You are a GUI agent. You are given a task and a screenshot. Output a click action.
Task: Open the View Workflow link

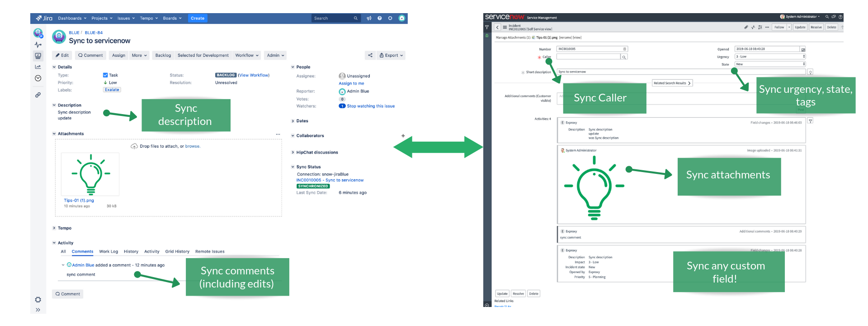[x=254, y=75]
